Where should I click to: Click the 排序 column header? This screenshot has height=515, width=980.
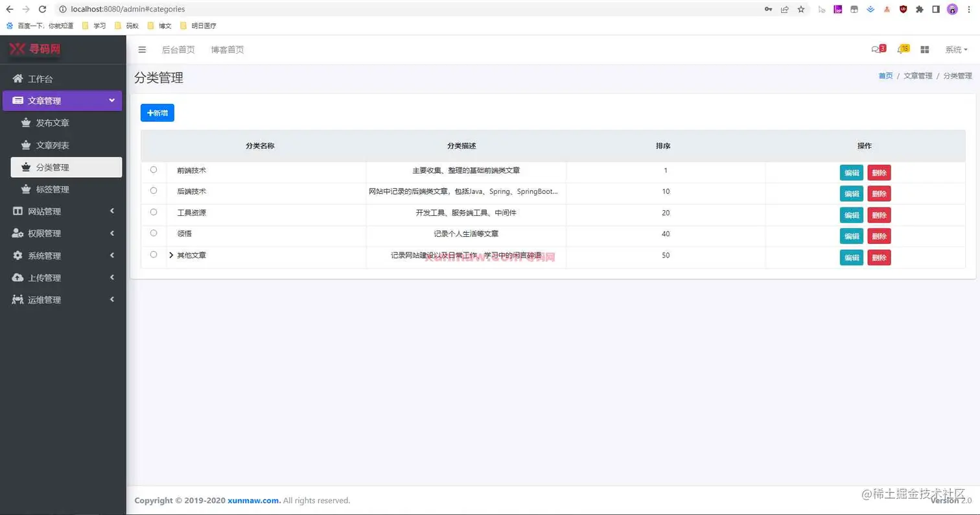663,146
